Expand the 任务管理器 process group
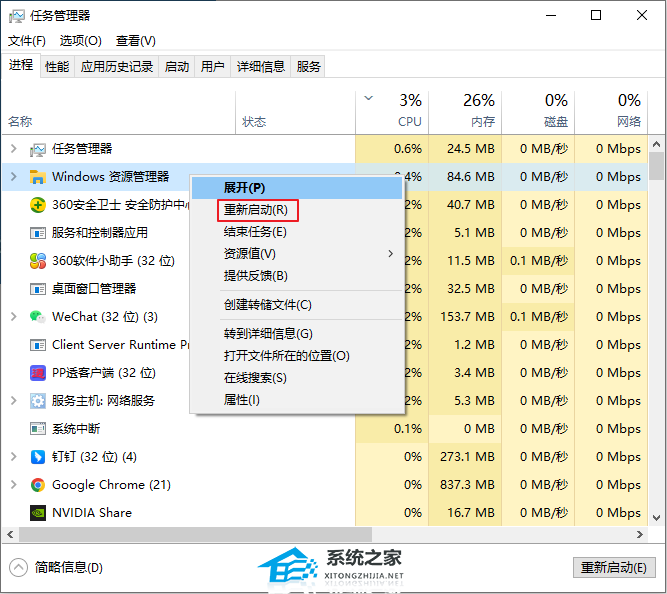Image resolution: width=667 pixels, height=594 pixels. pyautogui.click(x=14, y=148)
